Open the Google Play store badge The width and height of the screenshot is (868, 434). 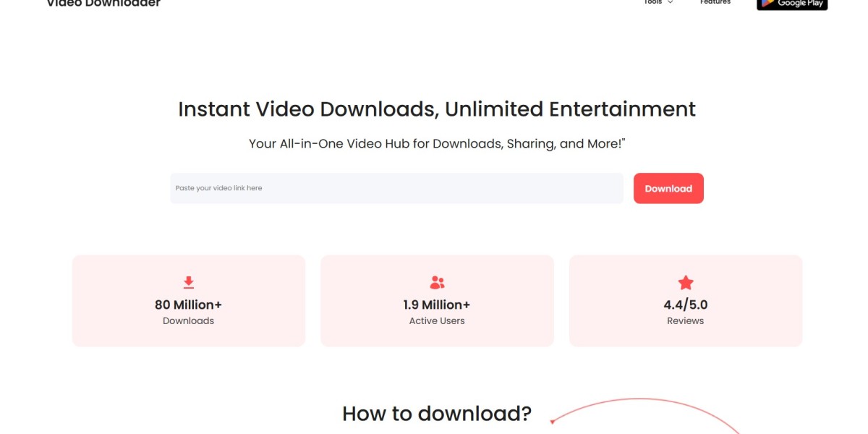click(x=792, y=4)
